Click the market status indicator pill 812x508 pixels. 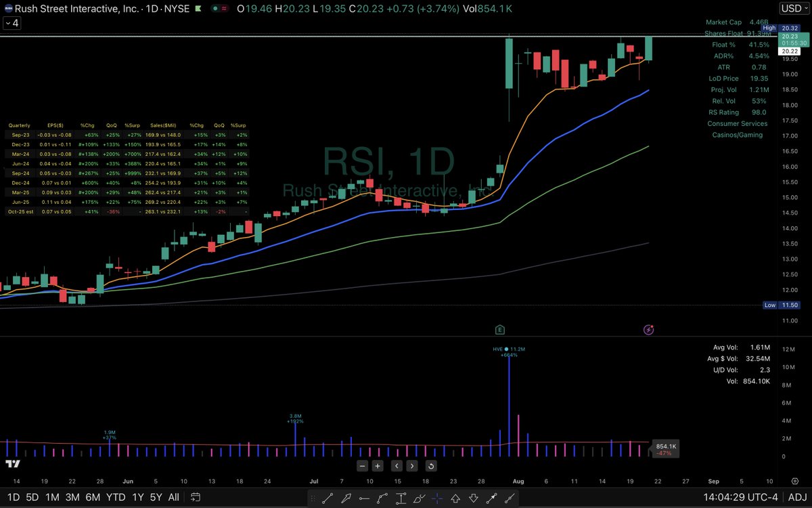click(x=219, y=9)
